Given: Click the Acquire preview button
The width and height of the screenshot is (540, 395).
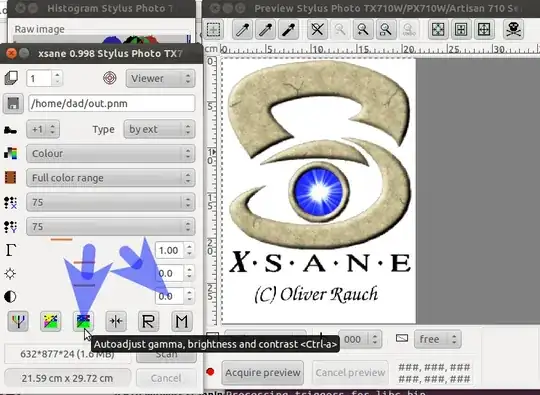Looking at the screenshot, I should coord(263,373).
